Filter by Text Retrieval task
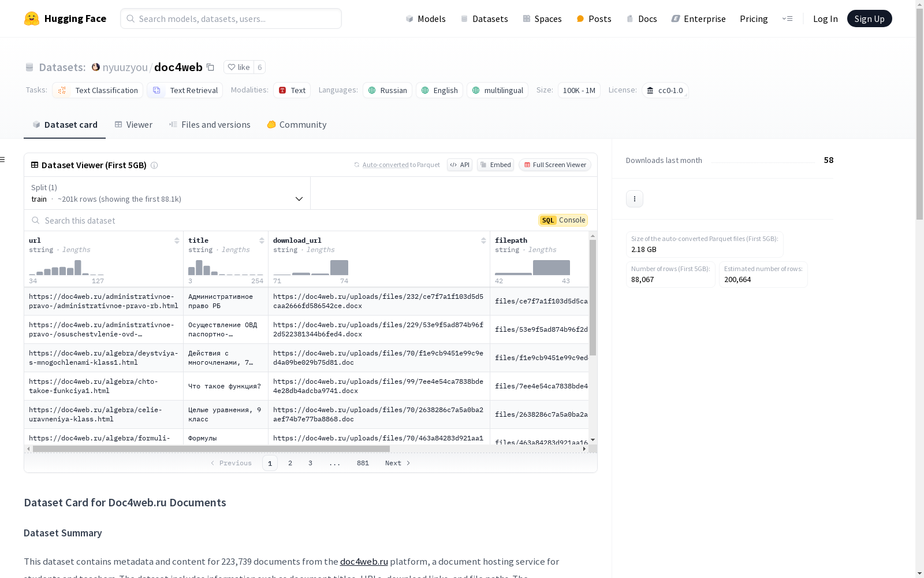 coord(185,90)
